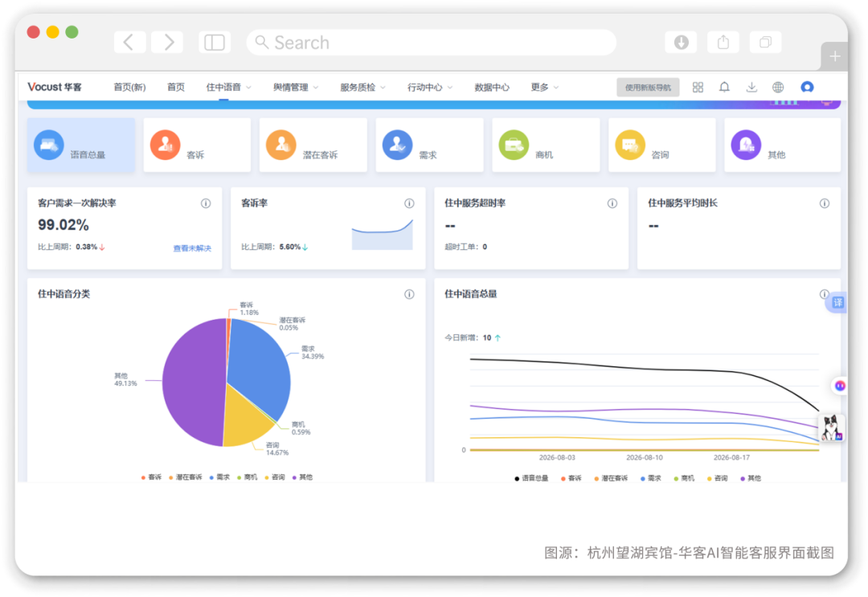Open browser downloads button
The height and width of the screenshot is (597, 868).
[x=681, y=42]
